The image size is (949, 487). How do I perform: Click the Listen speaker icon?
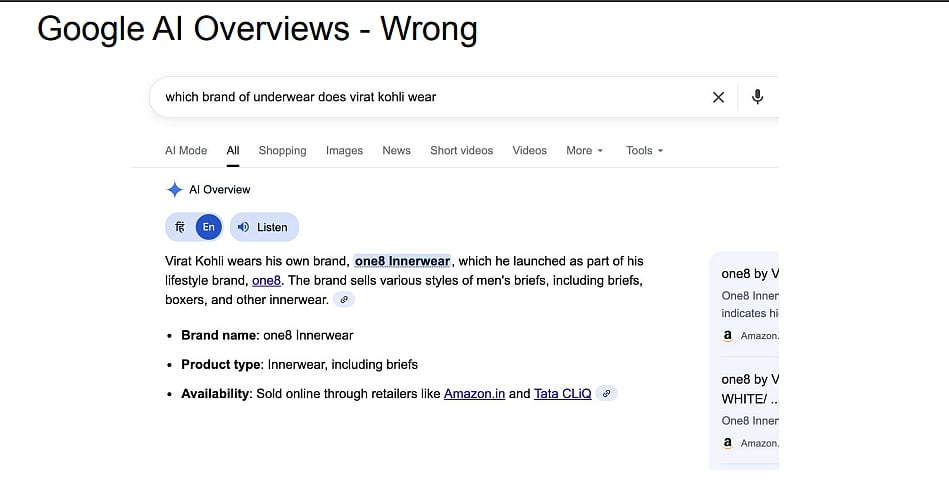[244, 227]
